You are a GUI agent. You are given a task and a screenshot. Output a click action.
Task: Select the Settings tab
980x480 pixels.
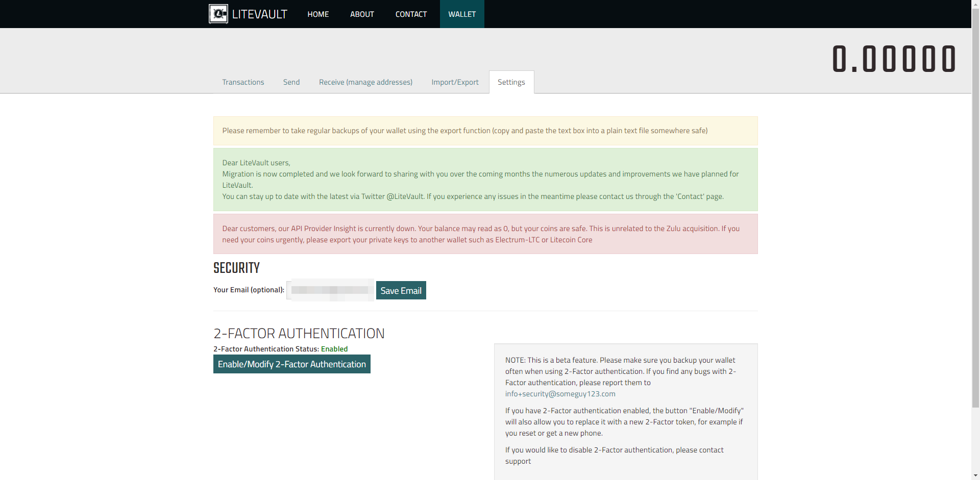511,82
